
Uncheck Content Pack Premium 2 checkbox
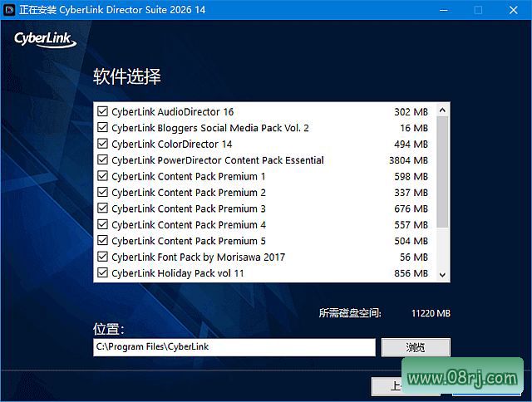pyautogui.click(x=102, y=192)
